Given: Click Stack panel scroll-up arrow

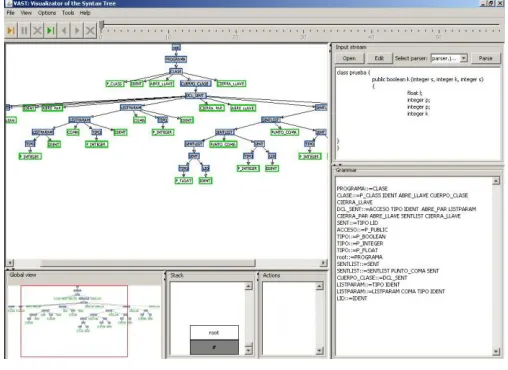Looking at the screenshot, I should tap(249, 286).
